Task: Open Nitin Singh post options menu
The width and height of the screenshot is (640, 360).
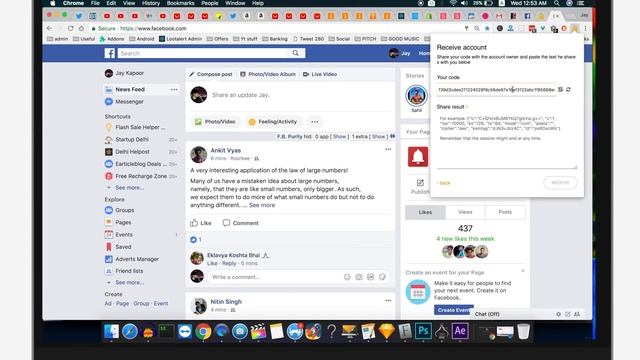Action: click(x=388, y=301)
